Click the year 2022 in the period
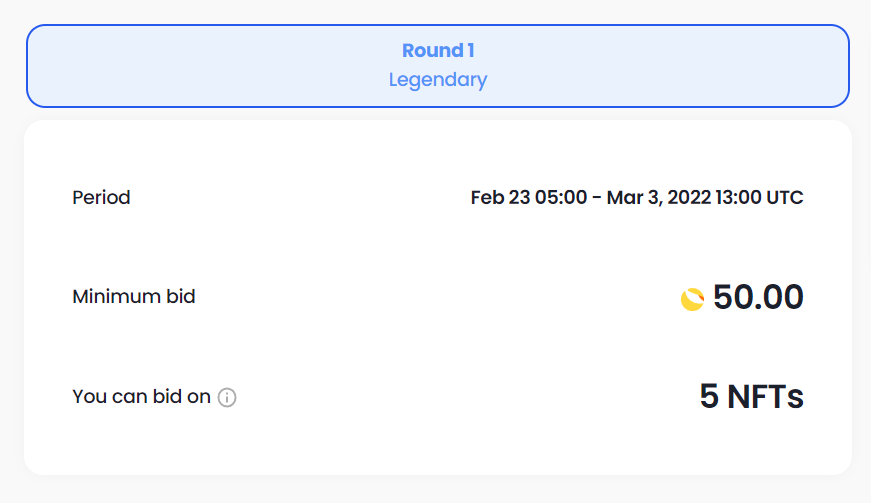Image resolution: width=871 pixels, height=503 pixels. pos(689,198)
